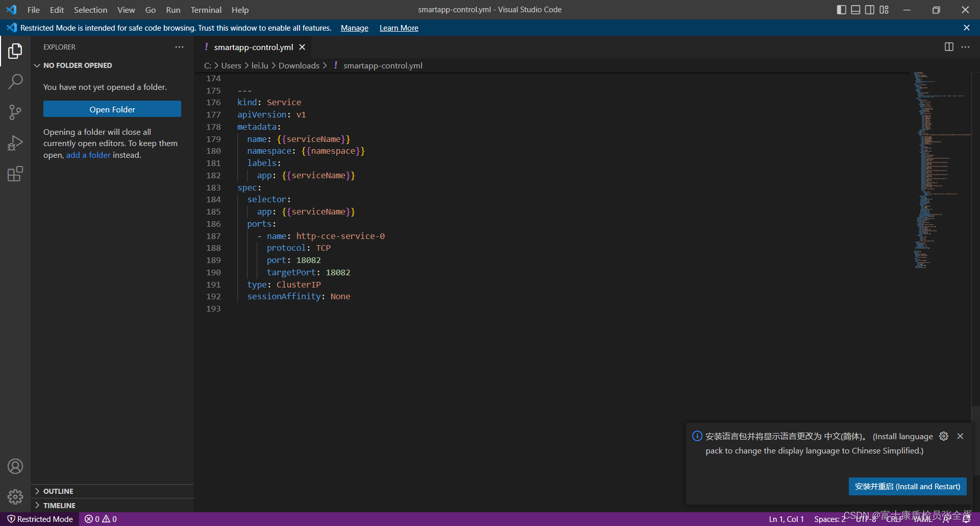Click 'type: ClusterIP' code line
Viewport: 980px width, 526px height.
pos(284,284)
